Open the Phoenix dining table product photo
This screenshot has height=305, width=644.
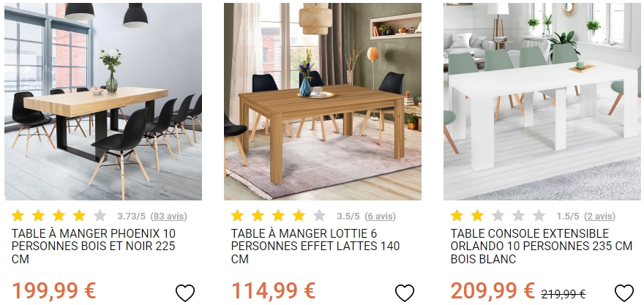103,102
